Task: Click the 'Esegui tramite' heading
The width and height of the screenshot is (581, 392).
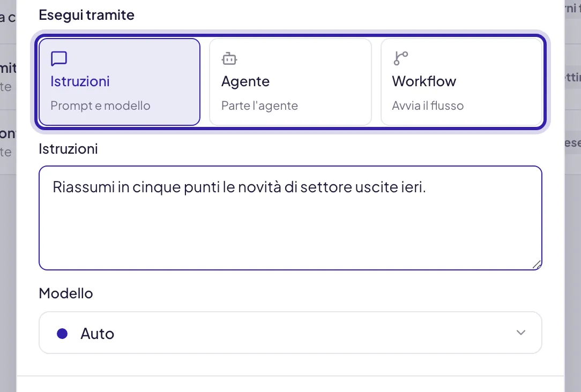Action: click(86, 15)
